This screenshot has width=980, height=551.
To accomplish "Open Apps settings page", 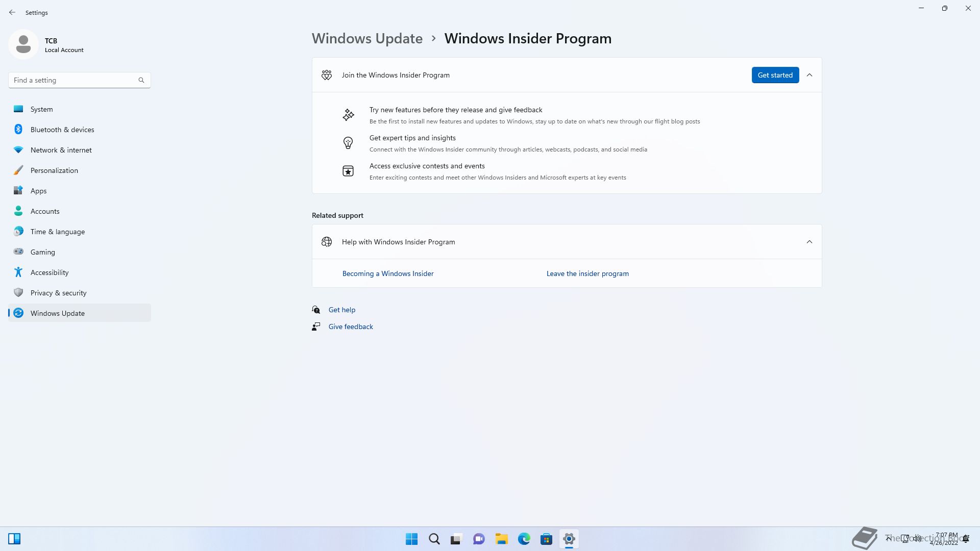I will point(80,190).
